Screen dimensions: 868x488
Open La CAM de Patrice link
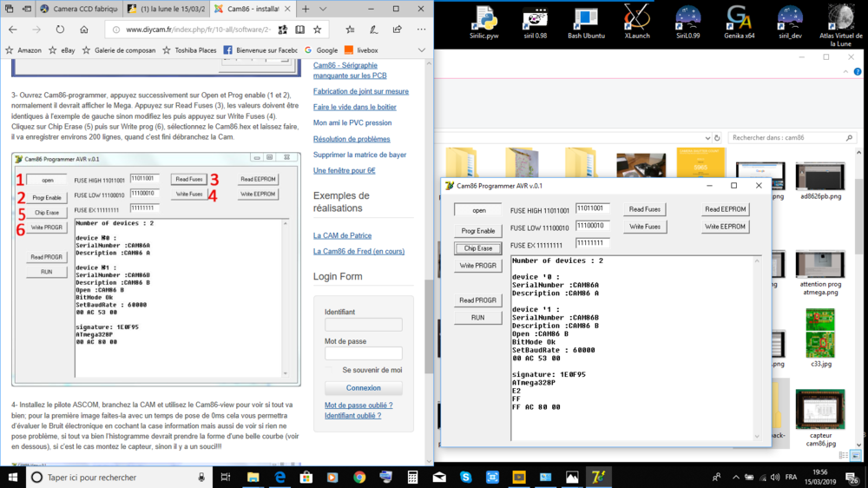pyautogui.click(x=342, y=235)
